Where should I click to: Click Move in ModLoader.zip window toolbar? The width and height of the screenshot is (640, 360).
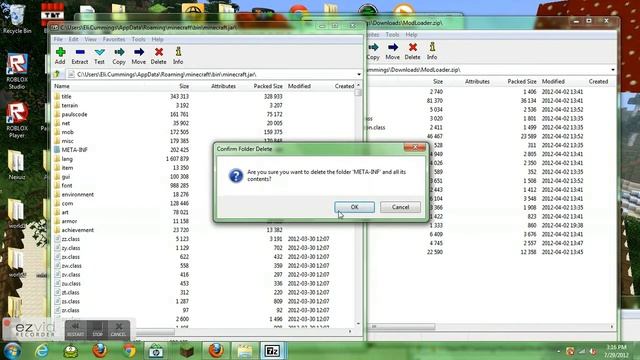(393, 51)
